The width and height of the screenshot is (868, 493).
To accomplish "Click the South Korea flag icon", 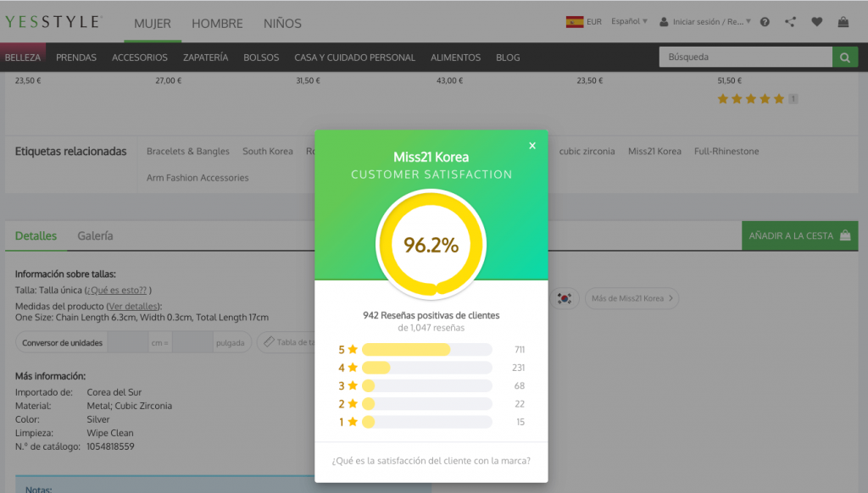I will click(564, 298).
